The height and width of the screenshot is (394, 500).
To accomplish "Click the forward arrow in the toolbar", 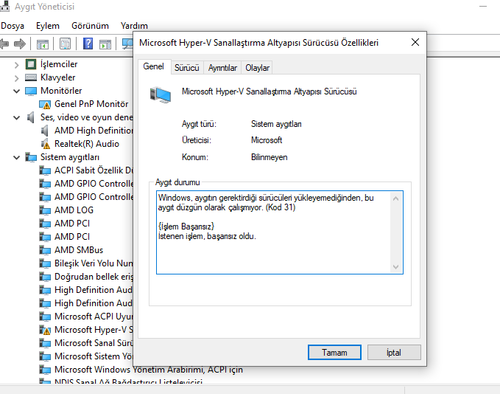I will [x=20, y=44].
